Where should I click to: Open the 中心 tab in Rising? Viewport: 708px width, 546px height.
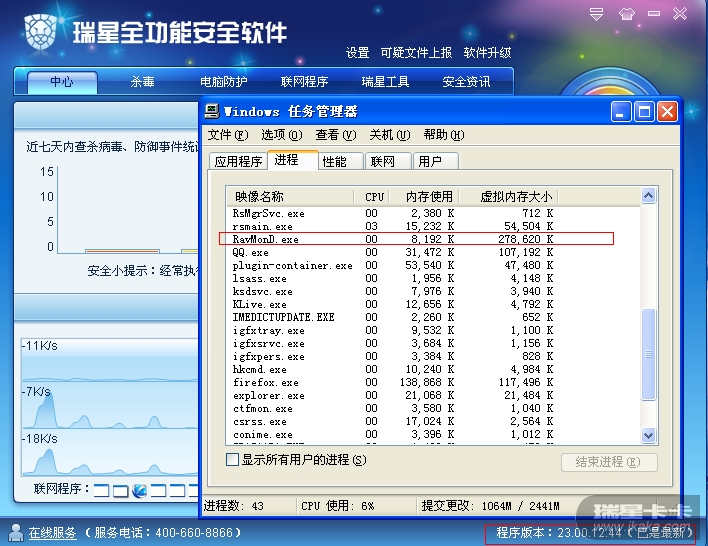point(62,82)
